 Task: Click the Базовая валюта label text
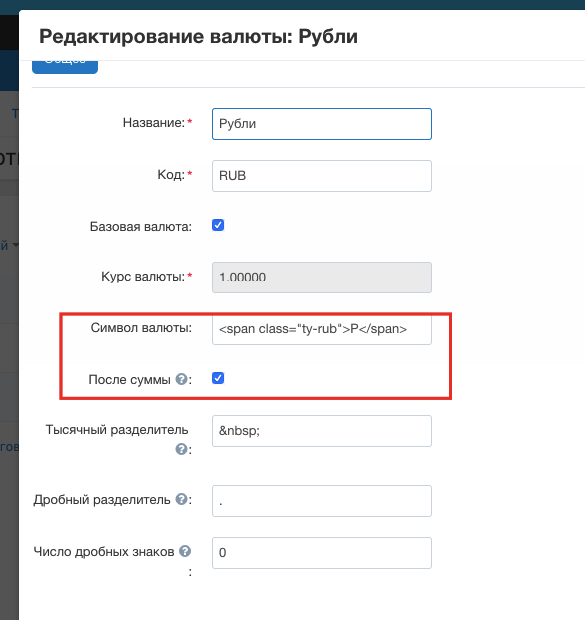pyautogui.click(x=140, y=227)
